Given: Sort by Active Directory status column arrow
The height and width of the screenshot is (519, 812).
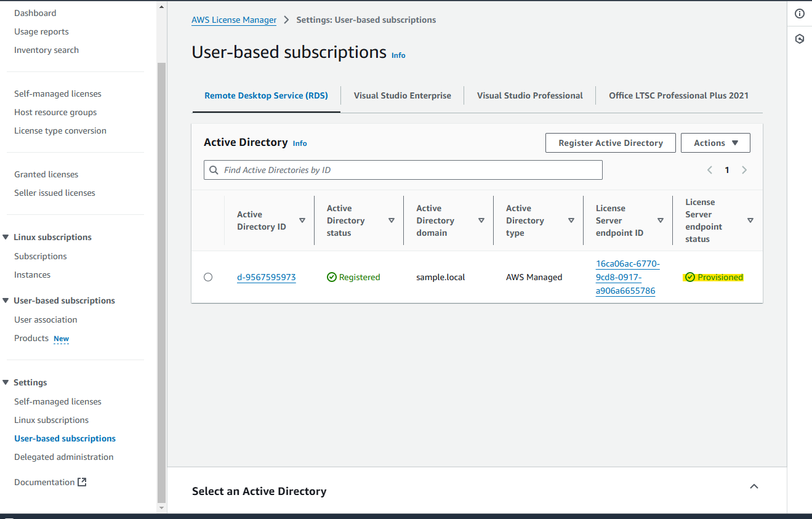Looking at the screenshot, I should (x=392, y=220).
